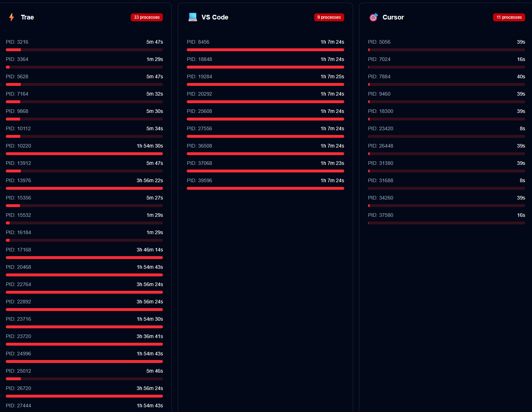The image size is (532, 412).
Task: Select text PID: 17168
Action: coord(18,250)
